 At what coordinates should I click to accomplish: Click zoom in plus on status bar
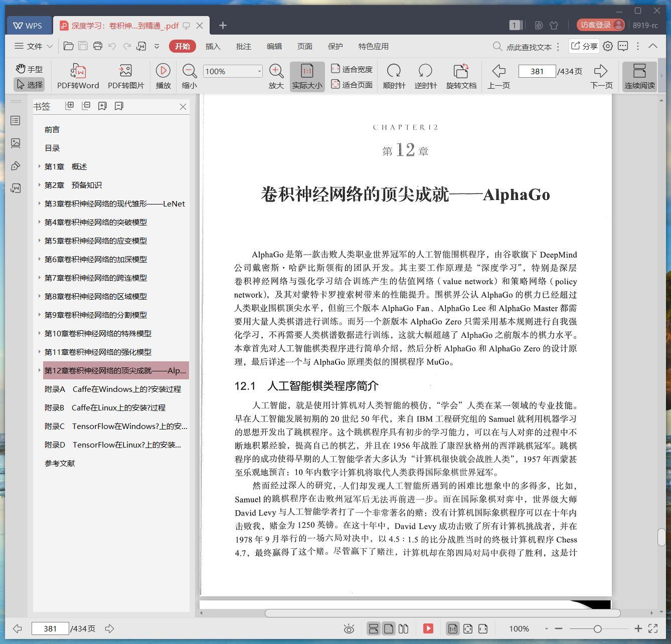click(x=638, y=628)
